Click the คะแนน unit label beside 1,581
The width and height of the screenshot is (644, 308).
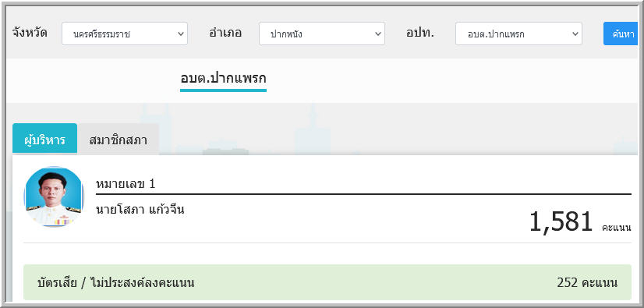(x=617, y=228)
